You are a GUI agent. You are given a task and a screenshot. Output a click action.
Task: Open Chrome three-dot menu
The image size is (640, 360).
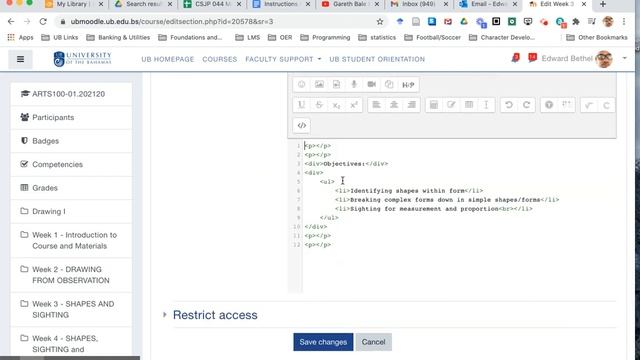[x=624, y=22]
